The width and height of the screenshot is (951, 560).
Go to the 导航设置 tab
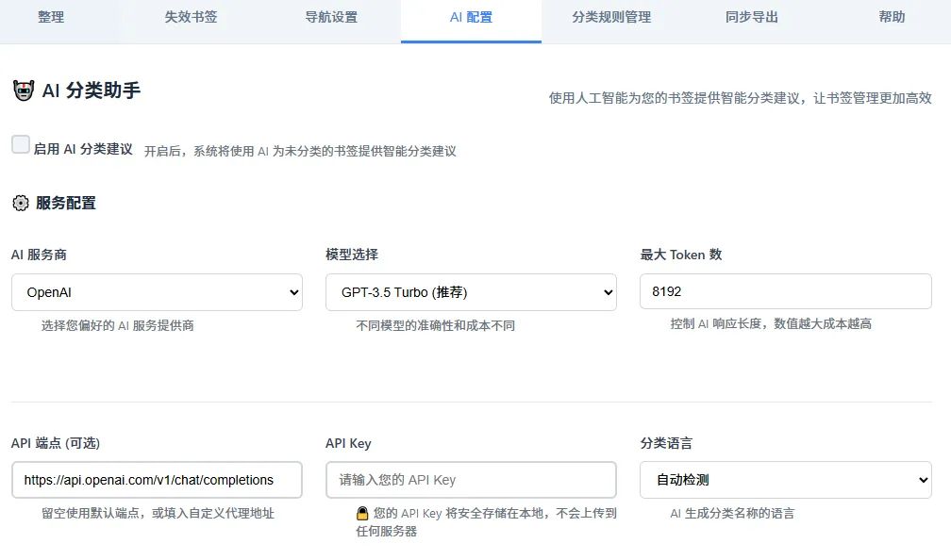click(331, 17)
